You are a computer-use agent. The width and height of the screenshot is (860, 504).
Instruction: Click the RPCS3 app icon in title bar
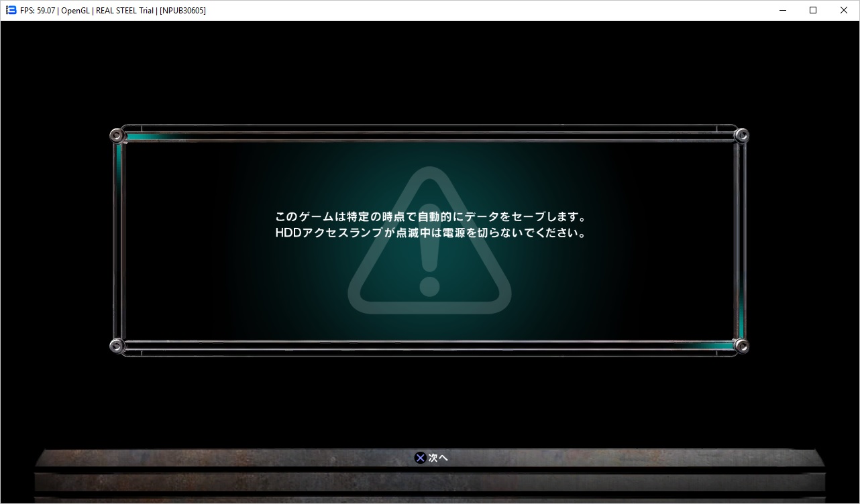[11, 10]
